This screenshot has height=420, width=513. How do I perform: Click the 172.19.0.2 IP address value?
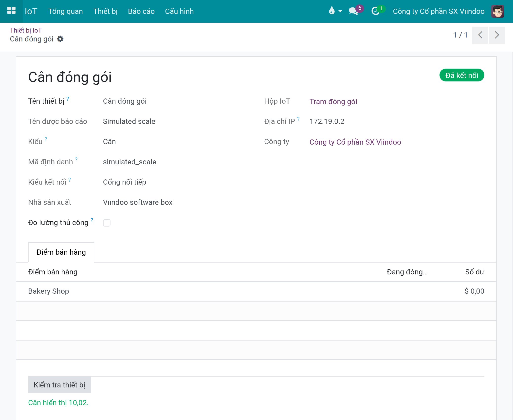pyautogui.click(x=327, y=121)
